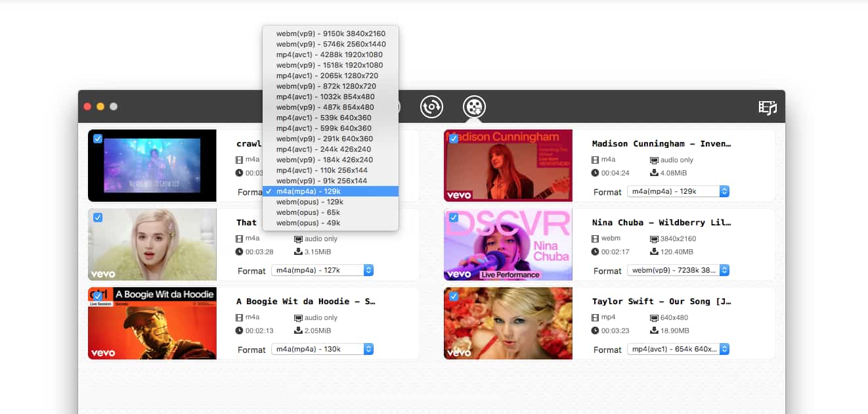Choose webm(vp9) - 5746k 2560x1440 option
Image resolution: width=868 pixels, height=414 pixels.
point(330,44)
